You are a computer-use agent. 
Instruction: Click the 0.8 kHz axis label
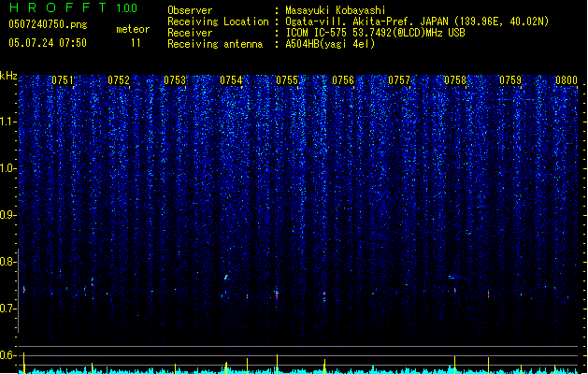(7, 262)
